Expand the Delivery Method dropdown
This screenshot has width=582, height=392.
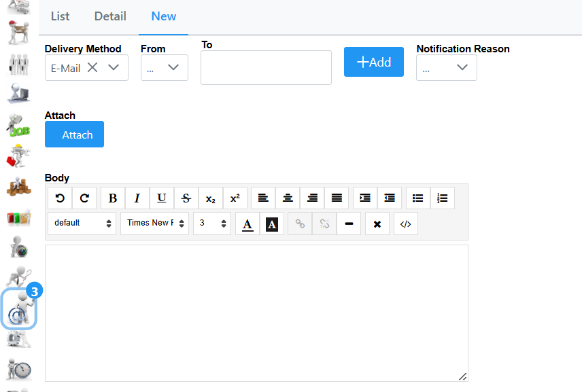click(x=114, y=67)
